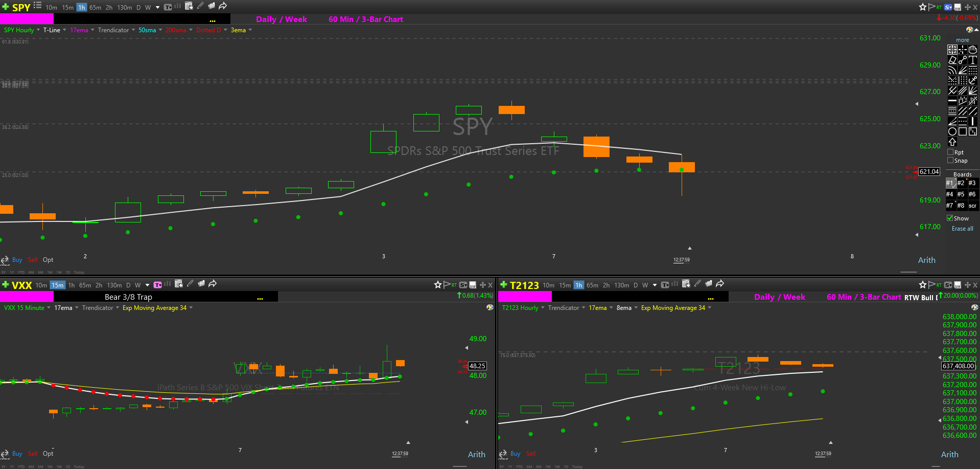Favorite the SPY chart with the star icon

(922, 7)
